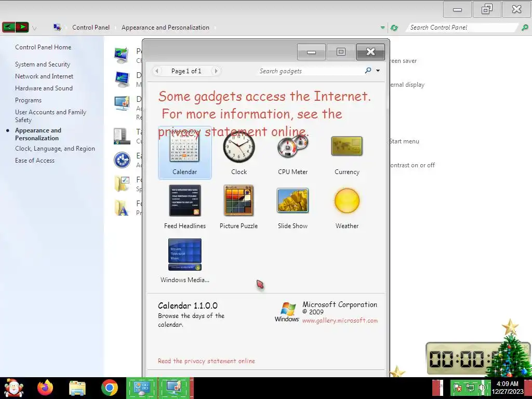
Task: Switch to Control Panel taskbar button
Action: coord(142,388)
